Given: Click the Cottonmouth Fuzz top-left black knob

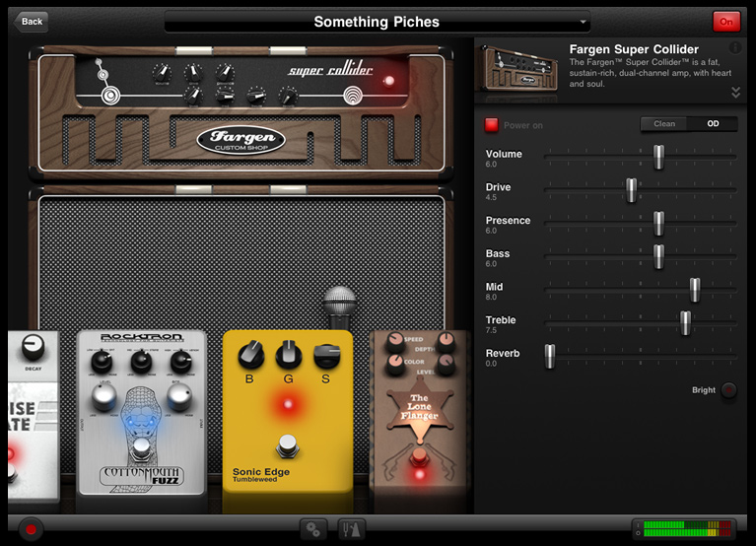Looking at the screenshot, I should (102, 362).
